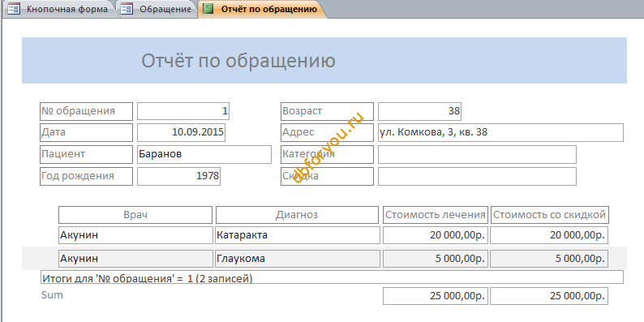Viewport: 644px width, 322px height.
Task: Click the Скидка label
Action: tap(328, 176)
